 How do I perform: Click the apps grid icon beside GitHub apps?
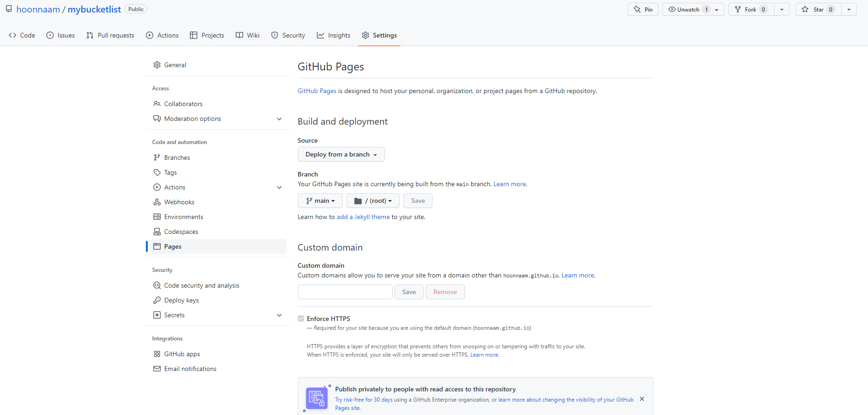click(x=157, y=354)
